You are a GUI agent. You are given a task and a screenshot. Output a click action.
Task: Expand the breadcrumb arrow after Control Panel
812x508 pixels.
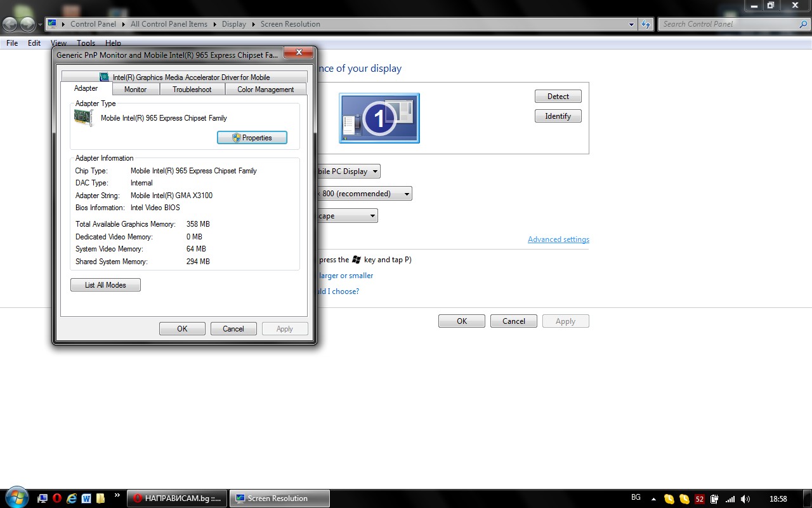pos(123,24)
